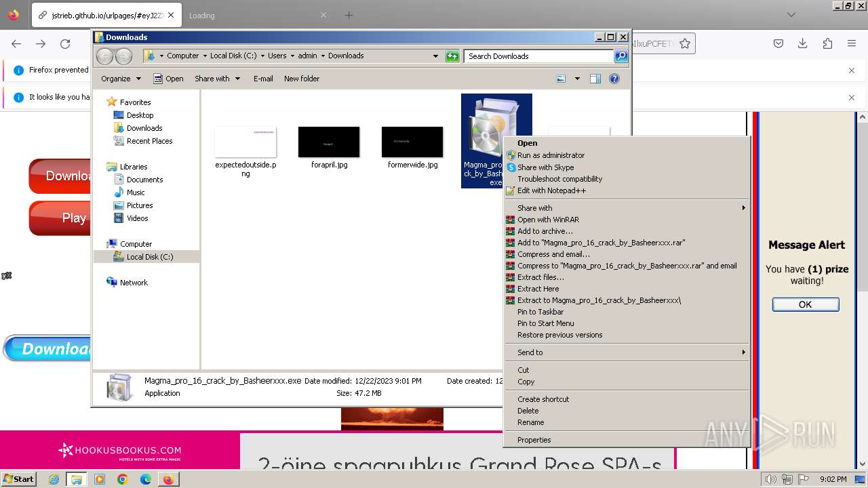Choose Create shortcut

coord(543,399)
